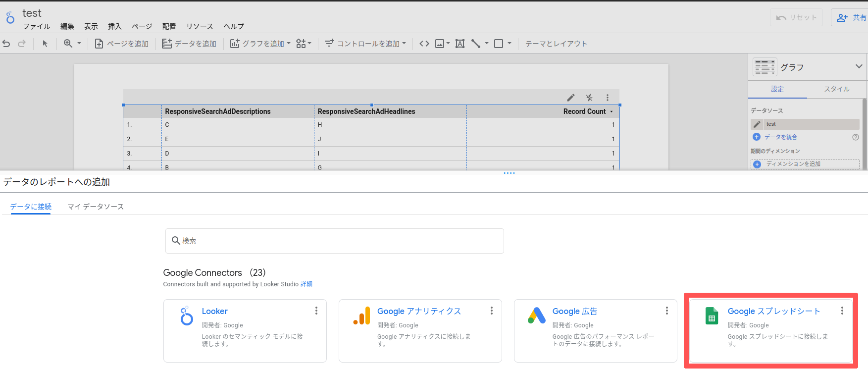The height and width of the screenshot is (370, 868).
Task: Click the URL embed code icon
Action: (424, 44)
